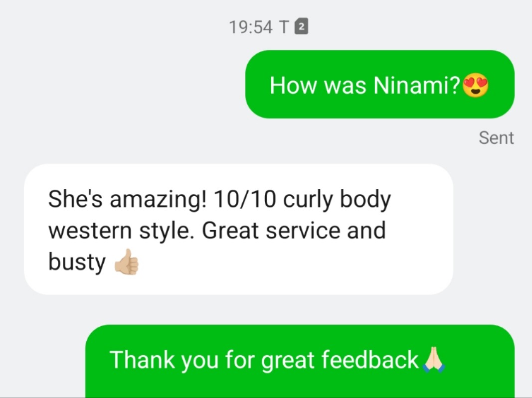Click the words "Thank you" in the last message

tap(164, 360)
